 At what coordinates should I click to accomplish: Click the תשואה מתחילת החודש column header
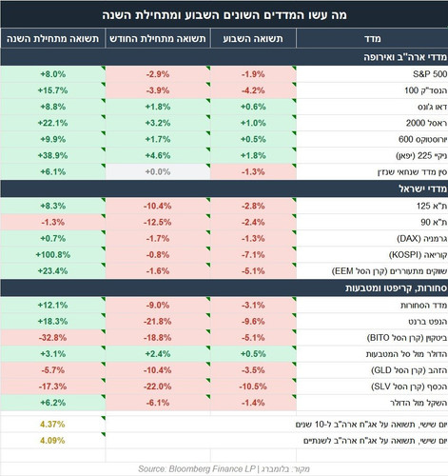click(158, 38)
